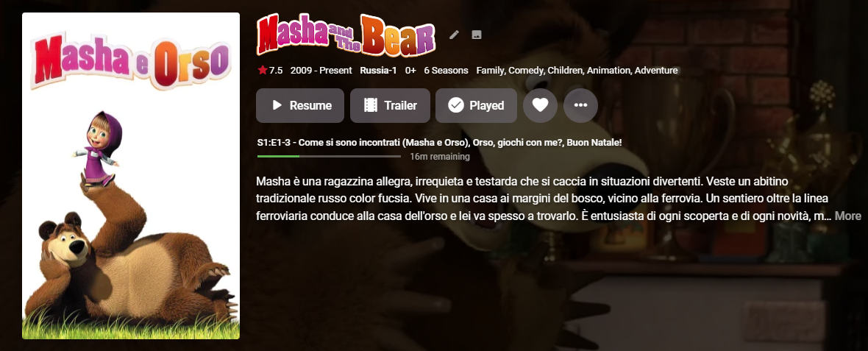868x351 pixels.
Task: Click the green episode progress bar
Action: tap(330, 157)
